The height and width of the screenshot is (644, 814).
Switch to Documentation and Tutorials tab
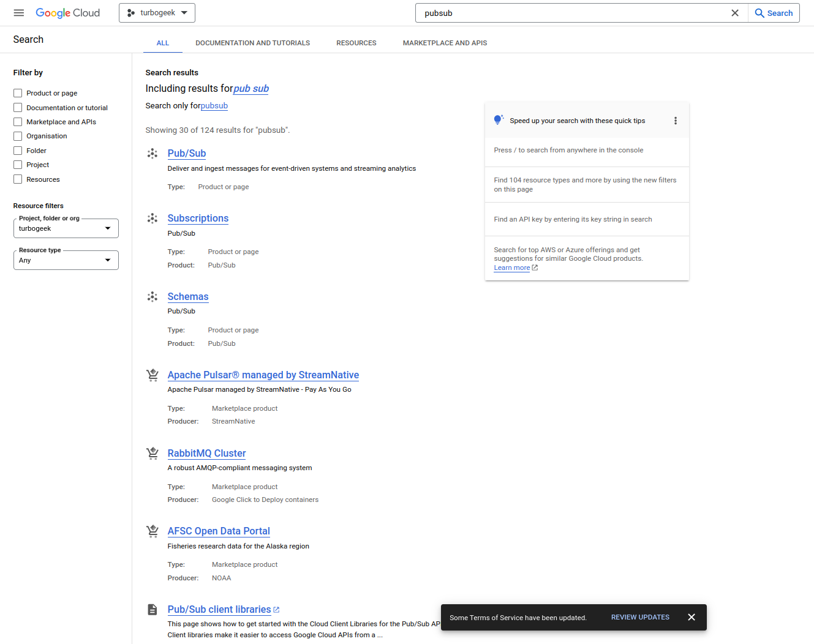coord(252,43)
